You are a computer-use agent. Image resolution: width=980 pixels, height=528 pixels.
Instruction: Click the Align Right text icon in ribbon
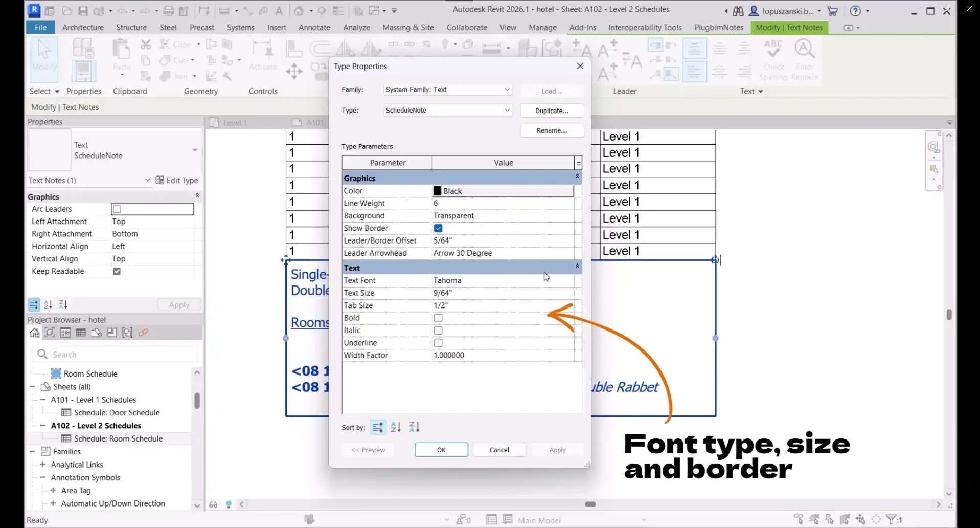(744, 72)
